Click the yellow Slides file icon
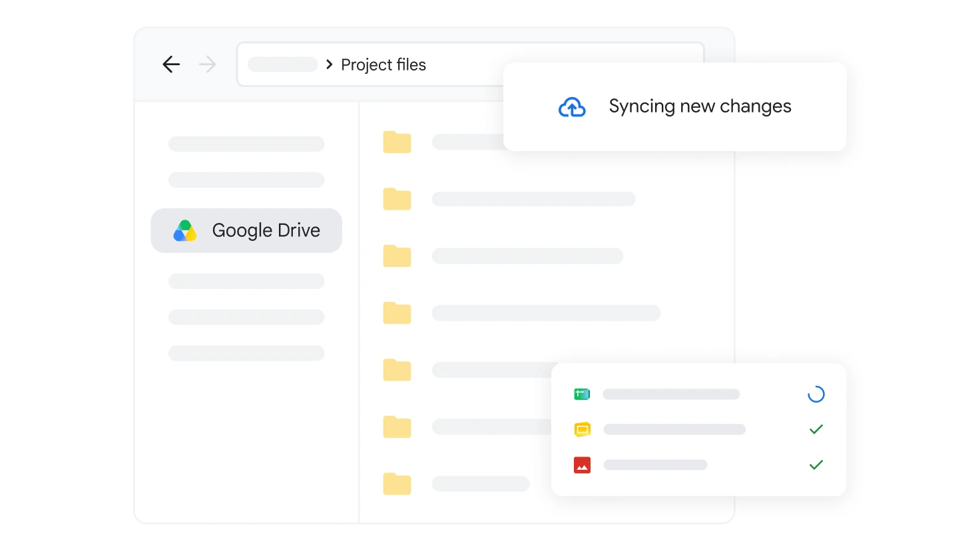The width and height of the screenshot is (980, 551). (x=582, y=429)
